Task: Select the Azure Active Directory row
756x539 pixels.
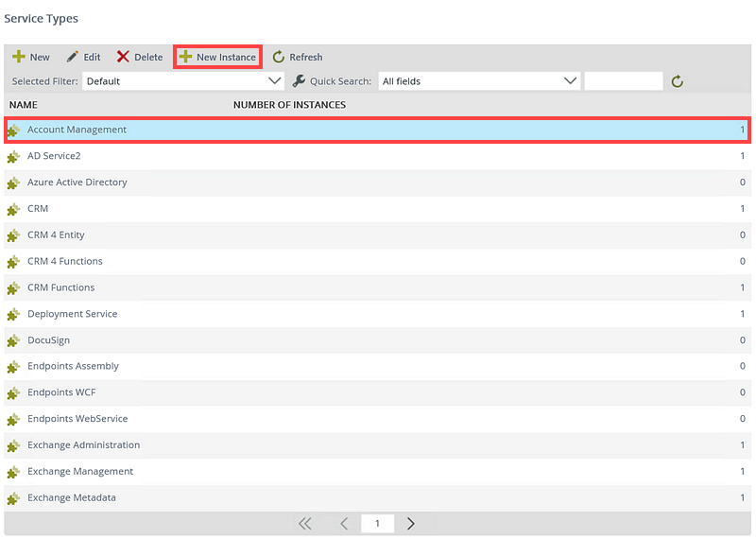Action: (377, 183)
